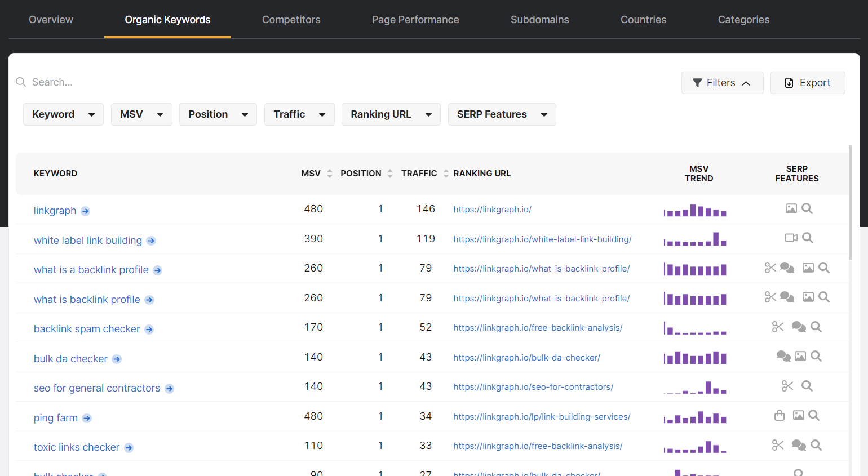Switch to the Competitors tab
The height and width of the screenshot is (476, 868).
pos(291,20)
